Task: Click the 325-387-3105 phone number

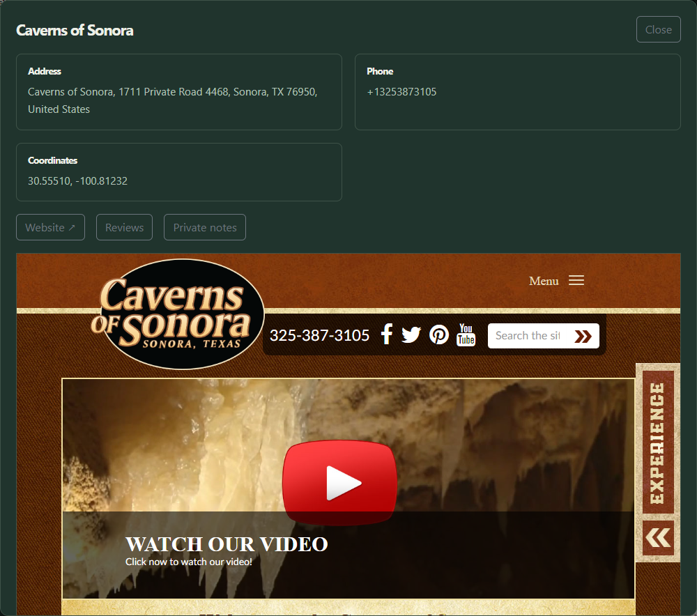Action: point(319,335)
